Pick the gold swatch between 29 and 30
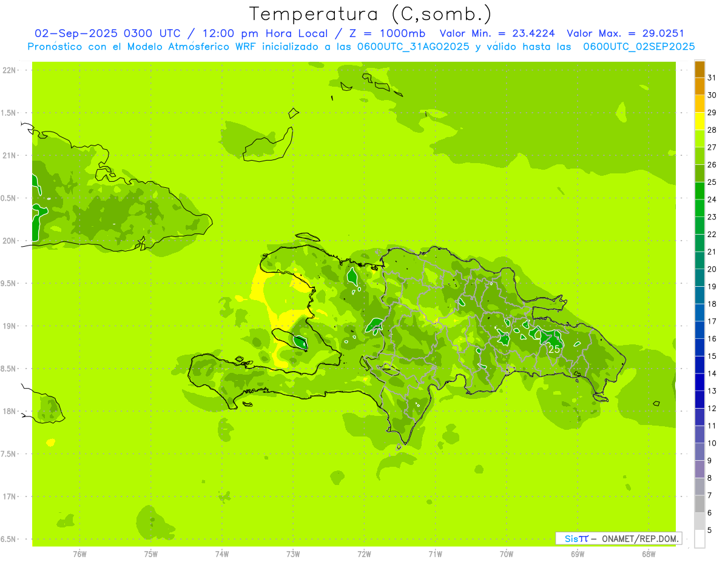Viewport: 728px width, 562px height. (699, 104)
